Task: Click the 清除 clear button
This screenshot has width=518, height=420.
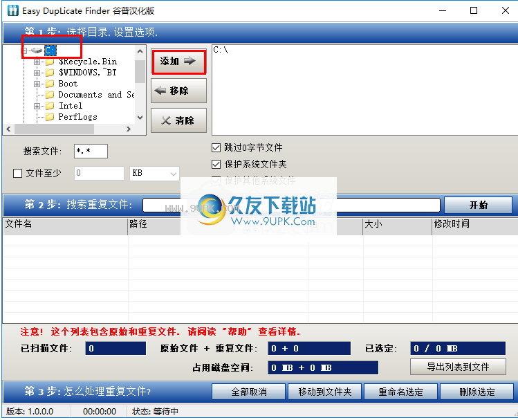Action: (178, 120)
